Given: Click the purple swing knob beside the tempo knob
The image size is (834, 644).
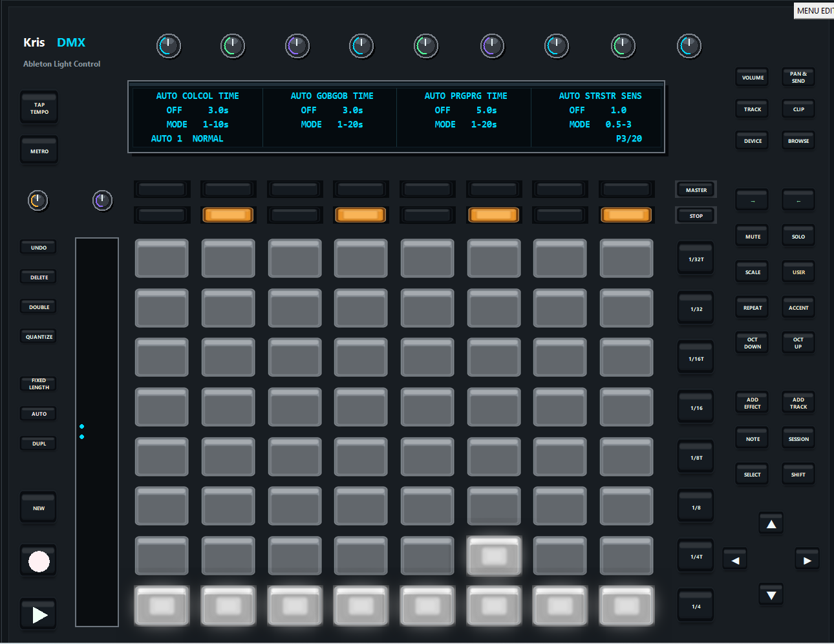Looking at the screenshot, I should tap(102, 200).
